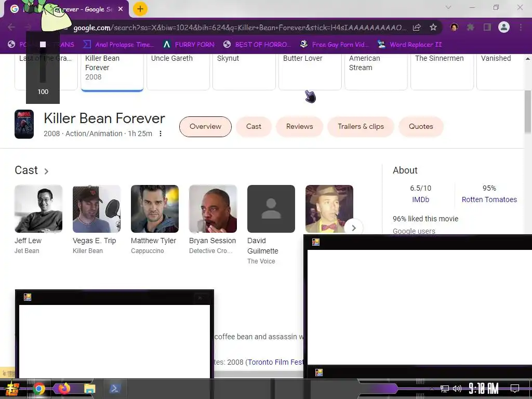Open the Toronto Film Fest link
The image size is (532, 399).
click(x=275, y=362)
